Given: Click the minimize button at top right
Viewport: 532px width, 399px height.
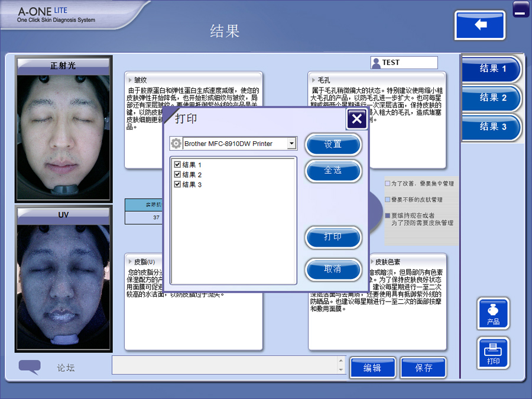Looking at the screenshot, I should (520, 9).
